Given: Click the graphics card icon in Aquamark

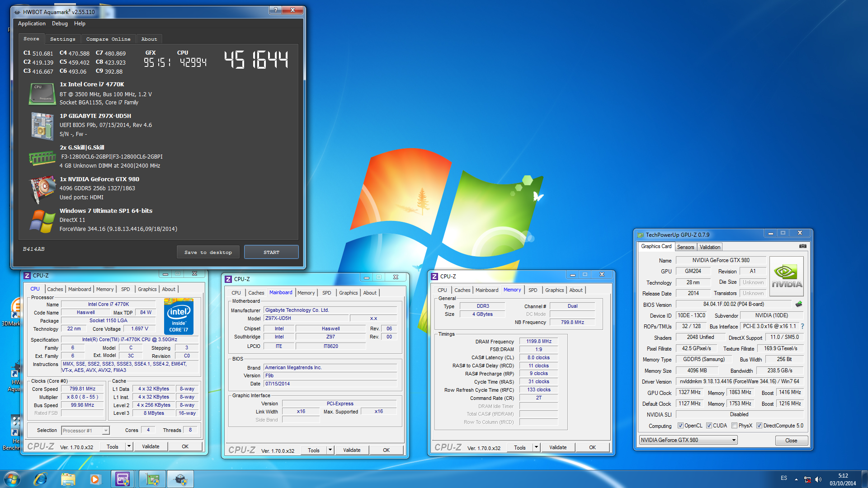Looking at the screenshot, I should [x=42, y=189].
